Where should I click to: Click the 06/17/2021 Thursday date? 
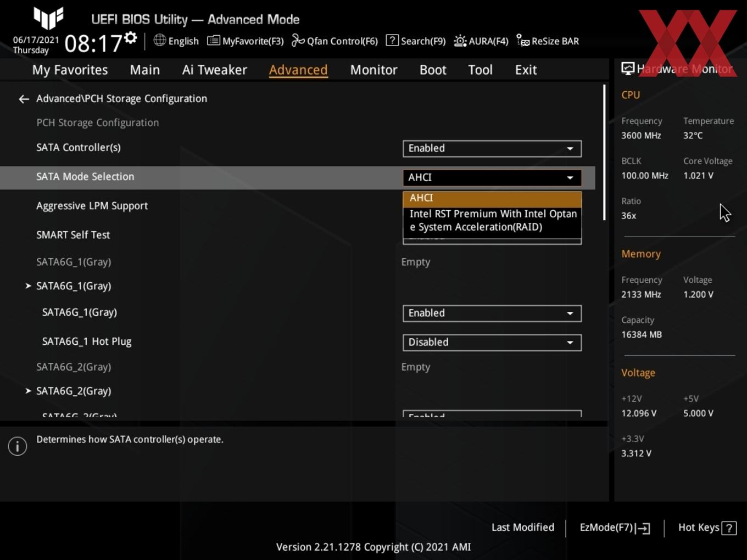36,45
